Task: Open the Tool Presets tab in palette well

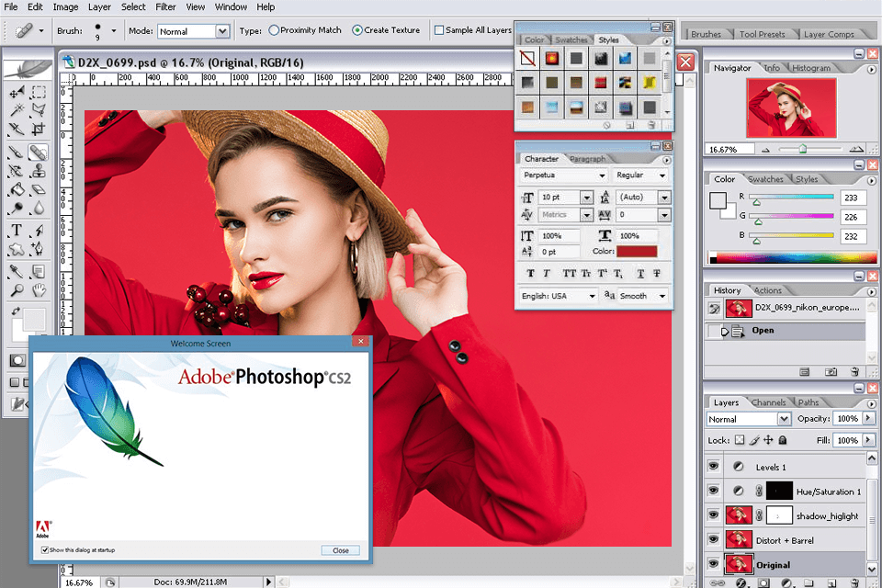Action: tap(763, 34)
